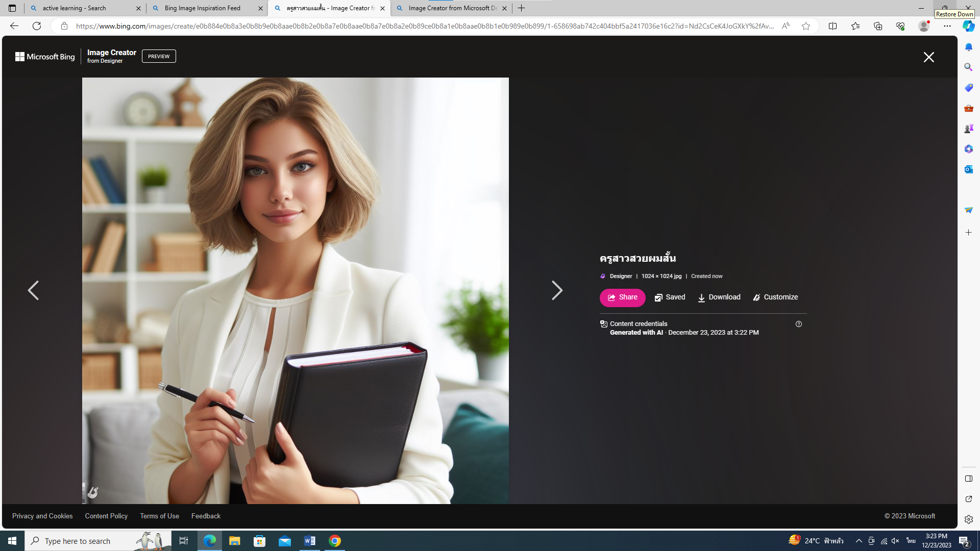Expand the hidden system tray icons
The image size is (980, 551).
(859, 541)
